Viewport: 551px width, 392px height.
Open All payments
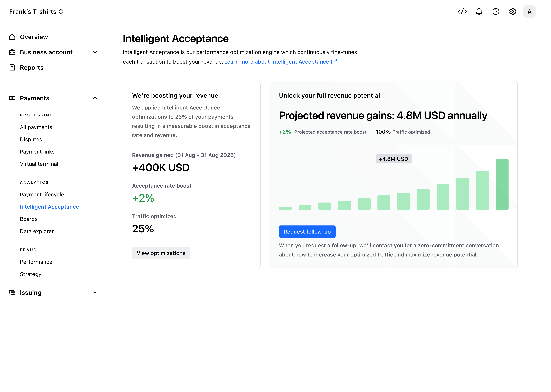[36, 127]
